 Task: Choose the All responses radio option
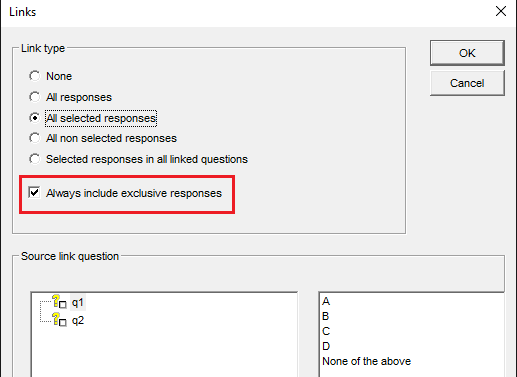click(x=35, y=97)
